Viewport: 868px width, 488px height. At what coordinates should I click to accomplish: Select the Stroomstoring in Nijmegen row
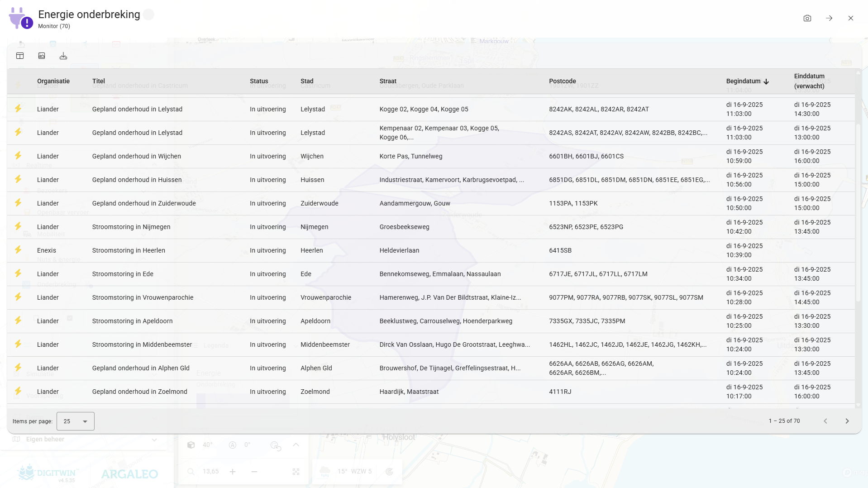pos(131,227)
